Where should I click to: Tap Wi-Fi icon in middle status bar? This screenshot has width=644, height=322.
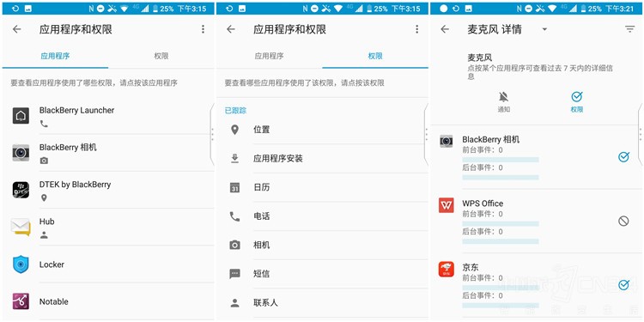[338, 9]
